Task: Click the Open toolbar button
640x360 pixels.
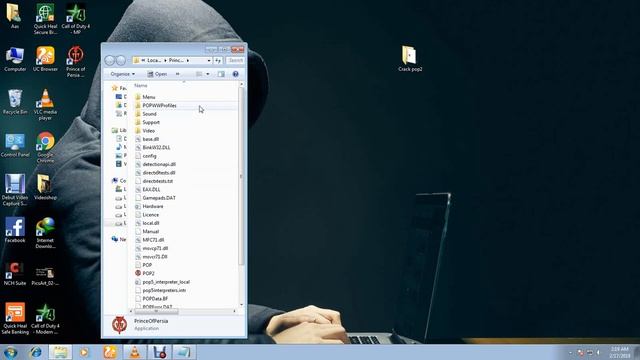Action: coord(157,74)
